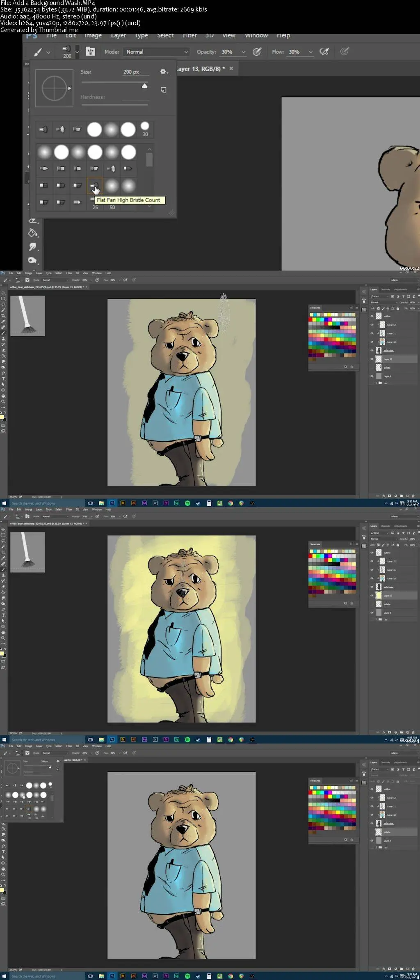Select Lasso tool in 00:00:42 frame toolbar
Viewport: 420px width, 980px height.
pyautogui.click(x=3, y=304)
